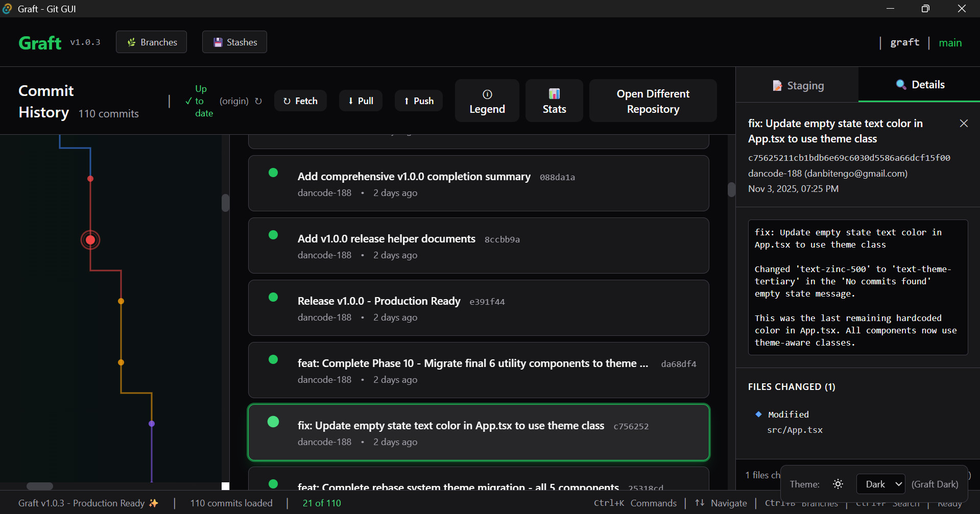Image resolution: width=980 pixels, height=514 pixels.
Task: Click the graph horizontal scrollbar thumb
Action: point(40,486)
